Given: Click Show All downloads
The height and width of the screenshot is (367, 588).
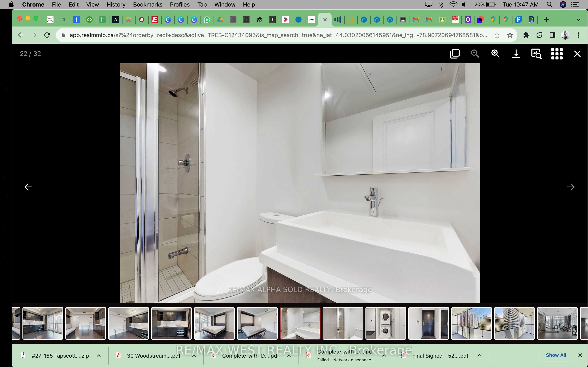Looking at the screenshot, I should 556,355.
